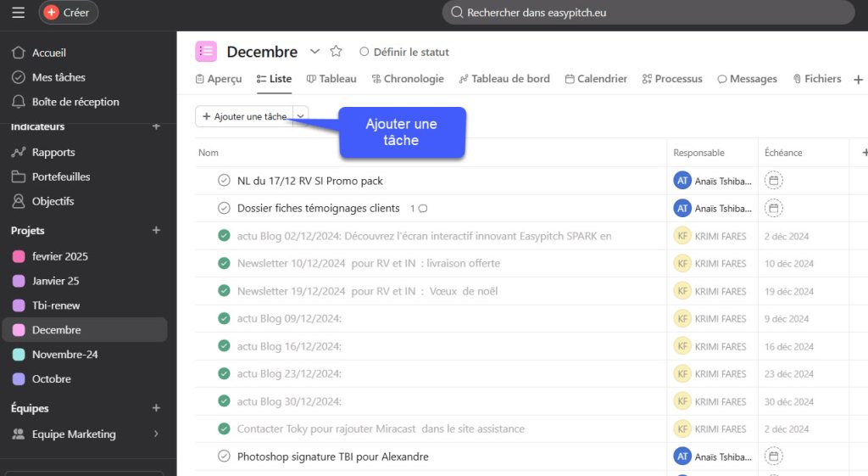
Task: Switch to the Processus tab
Action: click(672, 79)
